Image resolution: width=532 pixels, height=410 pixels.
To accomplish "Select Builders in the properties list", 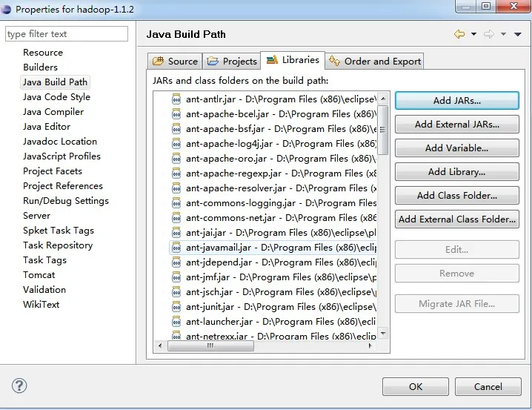I will coord(40,67).
